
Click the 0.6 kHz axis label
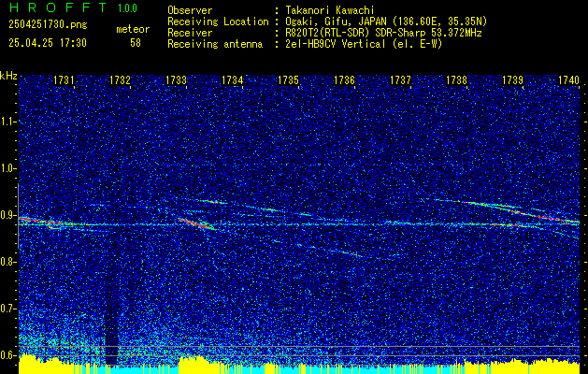coord(7,355)
